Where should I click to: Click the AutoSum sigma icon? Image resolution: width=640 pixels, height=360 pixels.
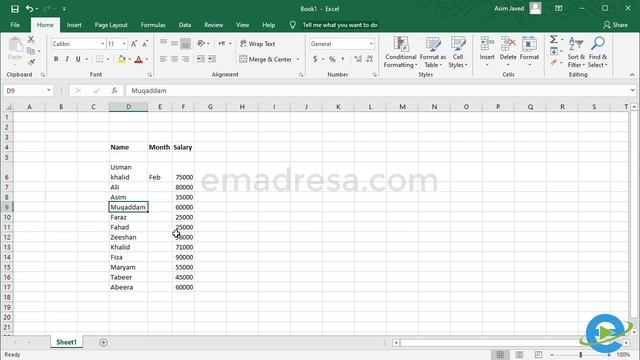click(x=553, y=40)
